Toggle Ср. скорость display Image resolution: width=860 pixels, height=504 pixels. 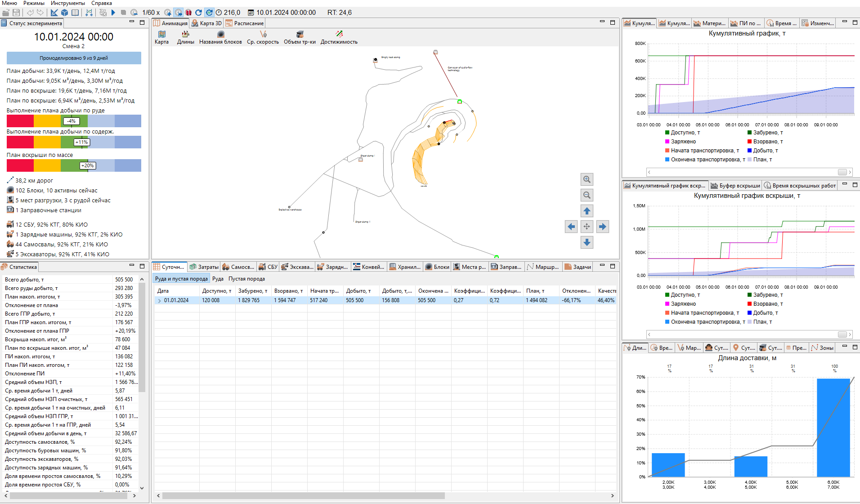[x=263, y=38]
